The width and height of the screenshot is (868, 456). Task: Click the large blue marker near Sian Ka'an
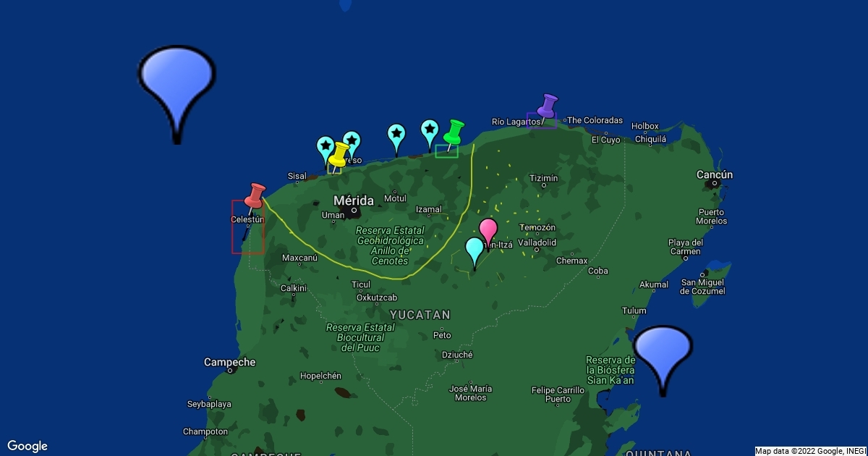pos(663,352)
